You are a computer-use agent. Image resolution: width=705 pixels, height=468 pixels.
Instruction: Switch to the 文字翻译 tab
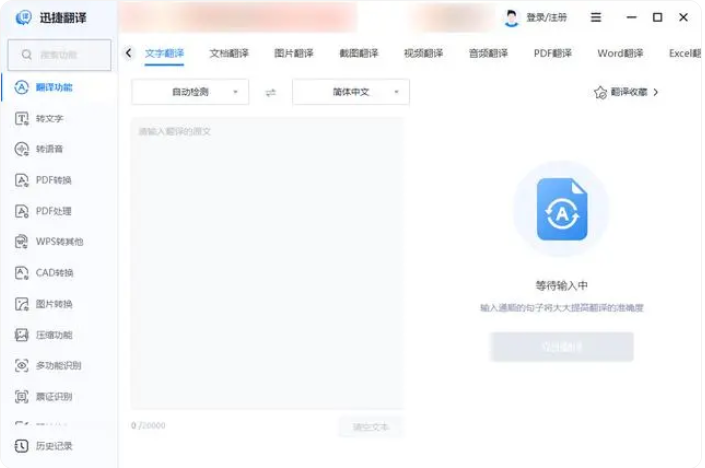(164, 53)
